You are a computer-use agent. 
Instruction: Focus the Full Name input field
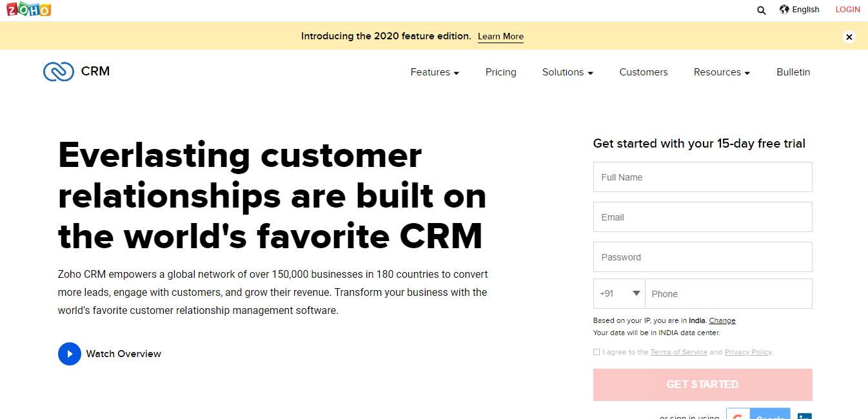point(702,177)
